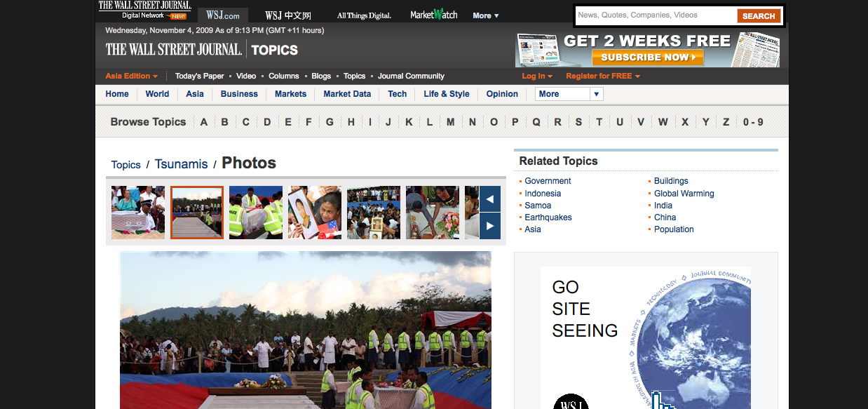Click the Wall Street Journal Digital Network logo
The image size is (868, 409).
[x=144, y=10]
